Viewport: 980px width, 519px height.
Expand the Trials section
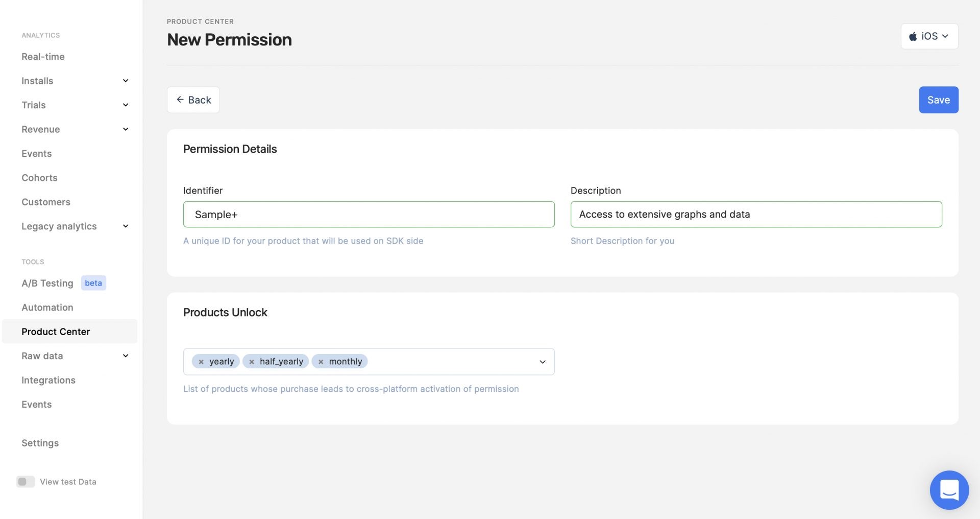(126, 105)
